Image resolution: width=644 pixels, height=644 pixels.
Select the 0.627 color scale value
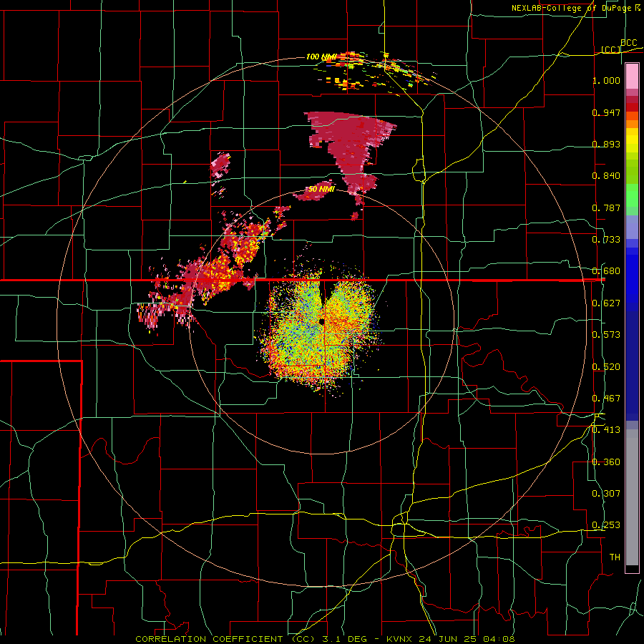[x=606, y=303]
